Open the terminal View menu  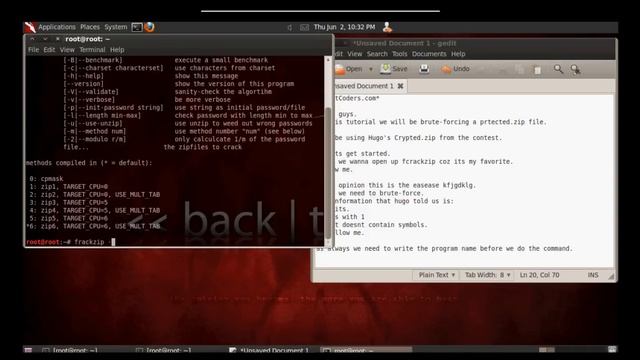coord(67,50)
